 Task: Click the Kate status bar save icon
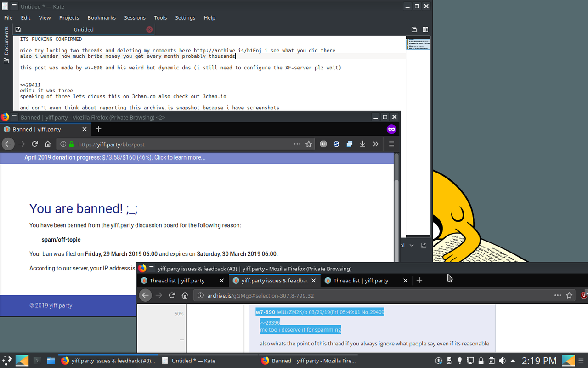(x=424, y=246)
